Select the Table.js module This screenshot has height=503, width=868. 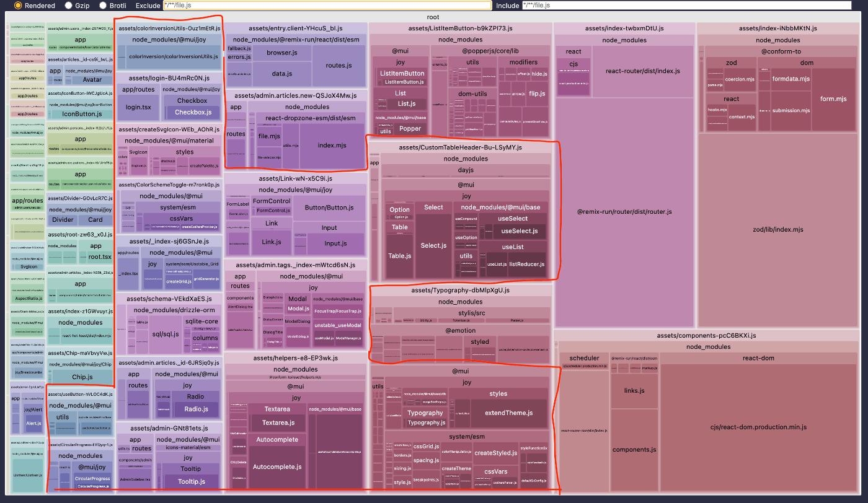(399, 256)
